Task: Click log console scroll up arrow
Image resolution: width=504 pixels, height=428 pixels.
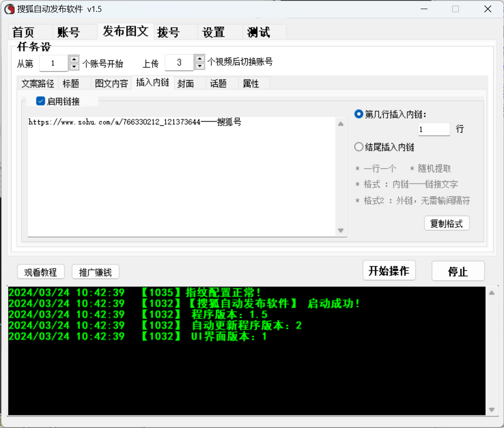Action: [x=491, y=293]
